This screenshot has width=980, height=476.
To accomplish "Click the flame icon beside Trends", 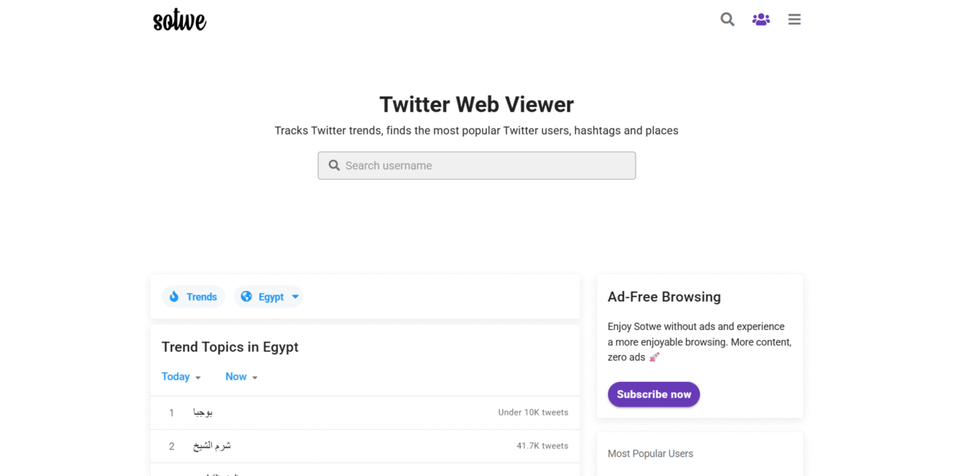I will pos(174,297).
